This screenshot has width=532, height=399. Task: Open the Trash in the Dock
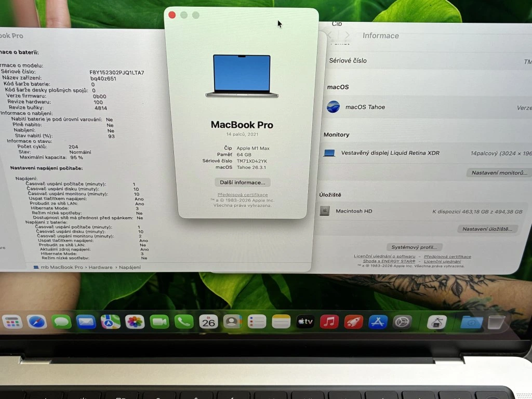pyautogui.click(x=496, y=322)
